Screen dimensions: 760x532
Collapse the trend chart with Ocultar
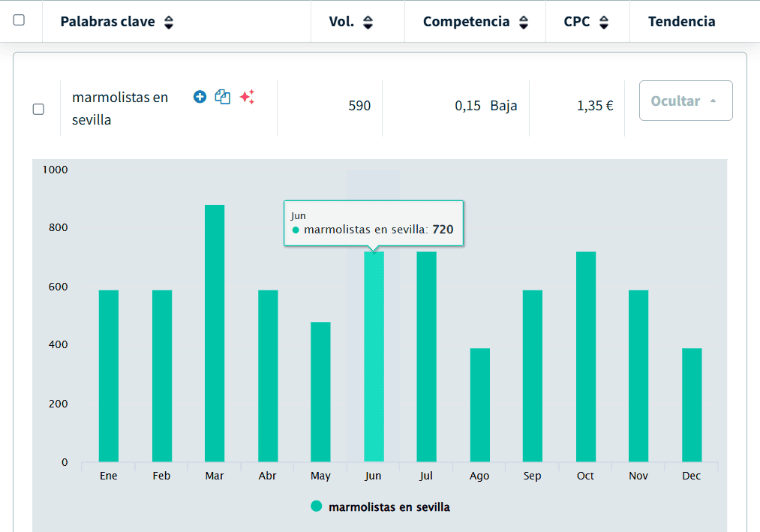[685, 101]
